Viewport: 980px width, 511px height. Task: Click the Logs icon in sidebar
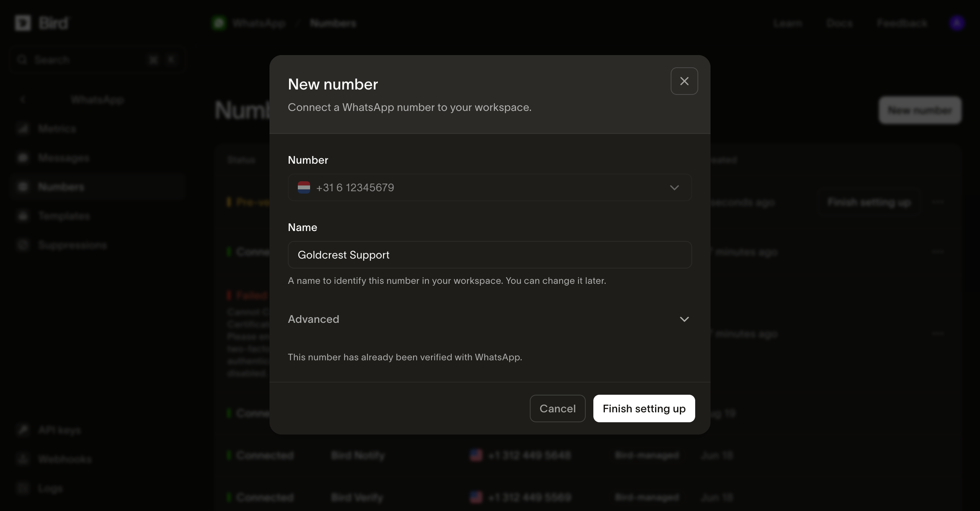pyautogui.click(x=23, y=488)
